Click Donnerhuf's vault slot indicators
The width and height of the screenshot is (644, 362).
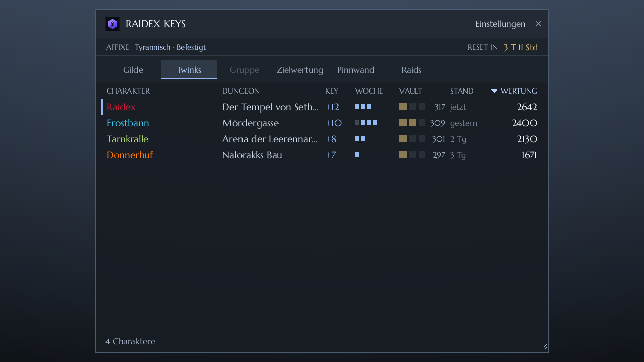(412, 155)
